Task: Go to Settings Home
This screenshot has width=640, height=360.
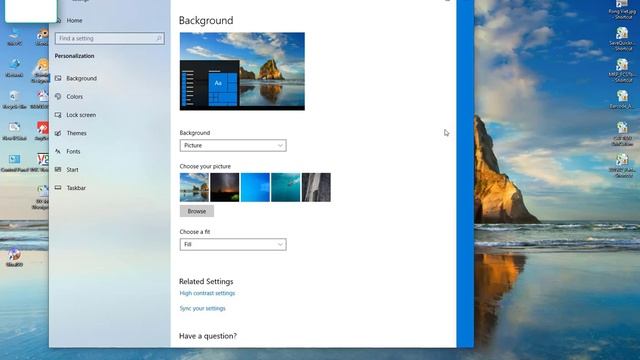Action: click(74, 20)
